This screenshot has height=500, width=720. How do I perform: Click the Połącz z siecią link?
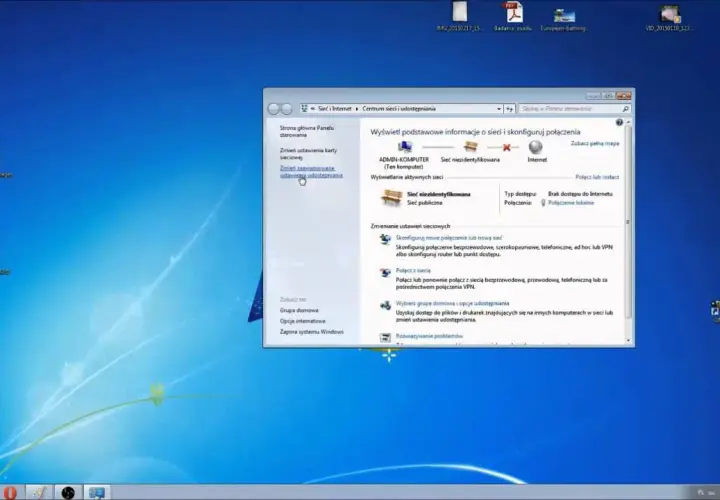[413, 270]
